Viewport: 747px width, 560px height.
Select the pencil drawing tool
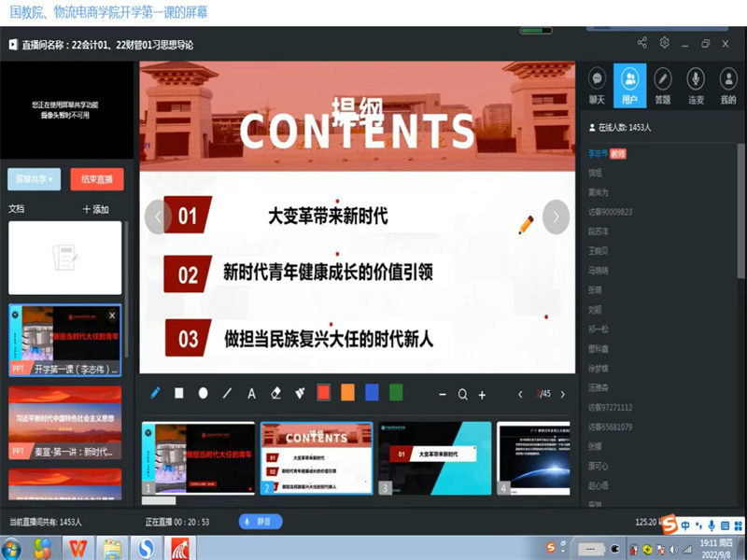click(x=155, y=394)
